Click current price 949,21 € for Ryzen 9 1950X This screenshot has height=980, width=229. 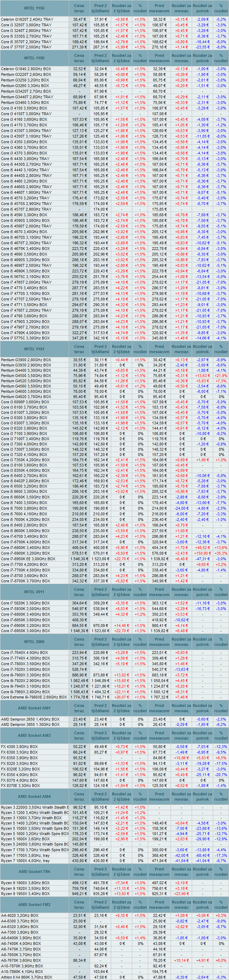[79, 894]
